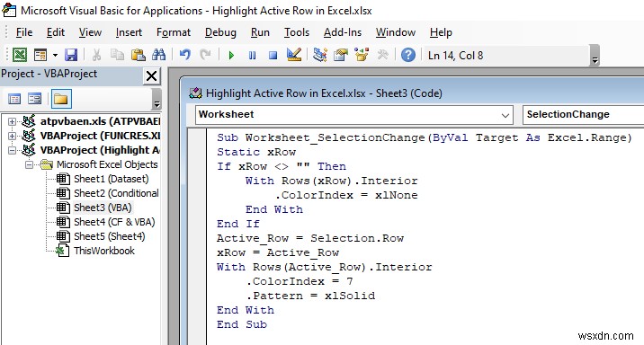Click the View Object icon in Project pane
The width and height of the screenshot is (644, 345).
pos(34,99)
